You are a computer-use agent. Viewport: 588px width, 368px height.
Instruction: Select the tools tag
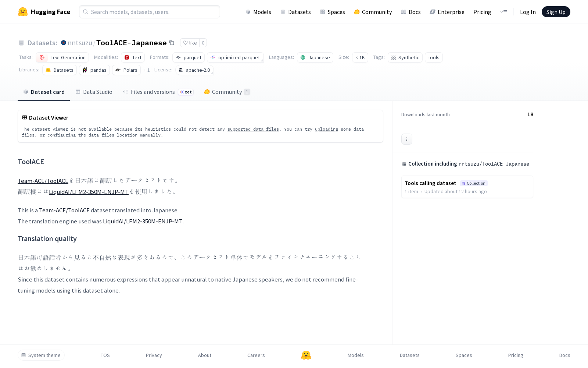click(434, 57)
